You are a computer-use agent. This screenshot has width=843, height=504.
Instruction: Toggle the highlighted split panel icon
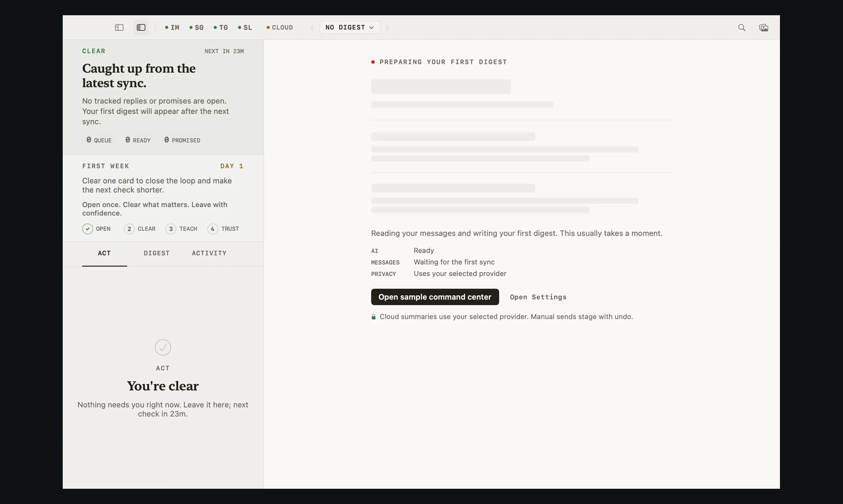(141, 28)
